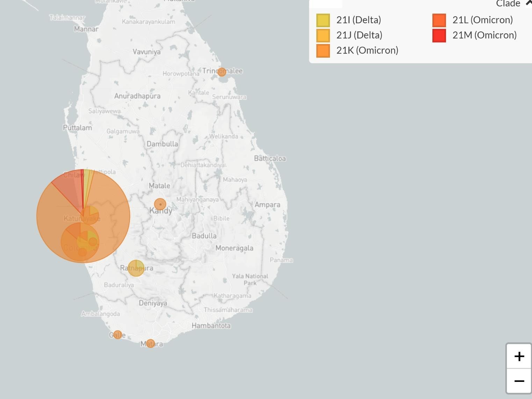Click the Clade legend title
Screen dimensions: 532x399
508,4
